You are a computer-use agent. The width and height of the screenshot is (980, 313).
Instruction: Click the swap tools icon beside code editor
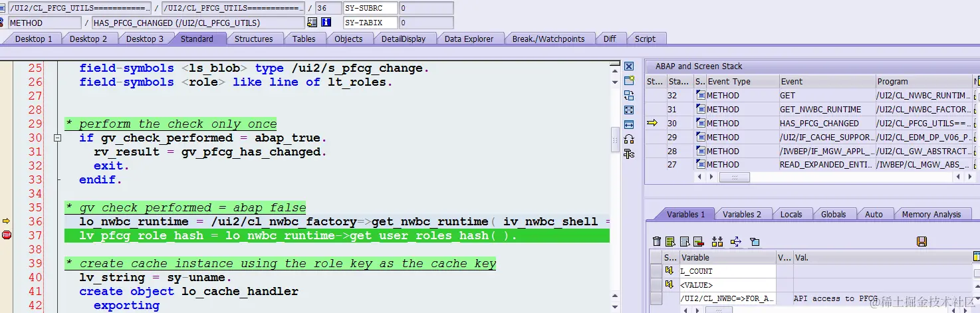[x=629, y=95]
